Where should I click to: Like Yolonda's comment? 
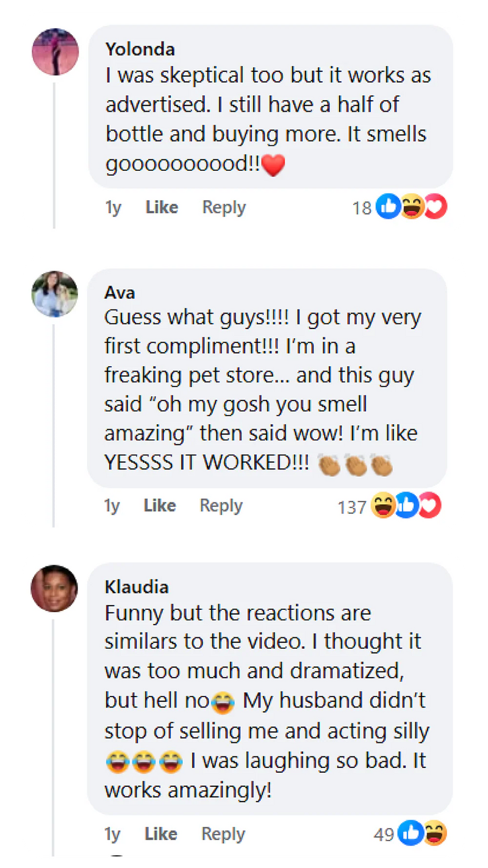pyautogui.click(x=162, y=208)
